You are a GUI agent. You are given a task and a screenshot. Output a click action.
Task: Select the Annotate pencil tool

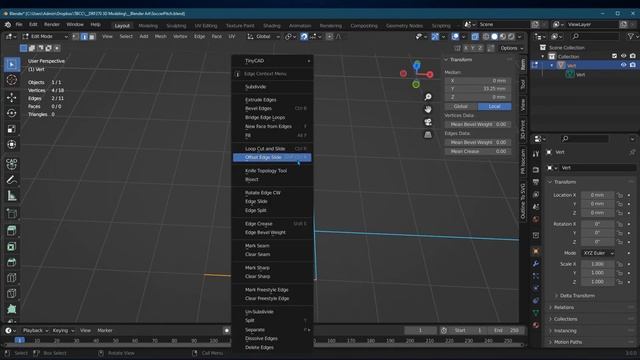[x=12, y=180]
